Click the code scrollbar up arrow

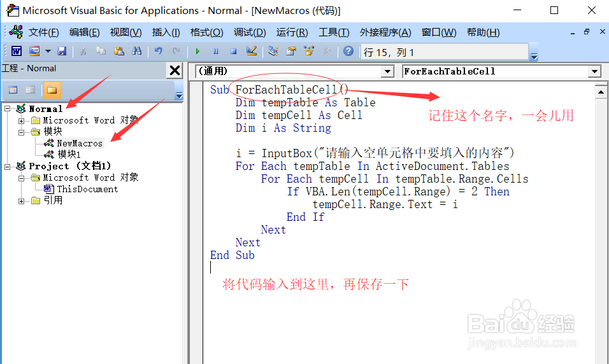coord(601,92)
